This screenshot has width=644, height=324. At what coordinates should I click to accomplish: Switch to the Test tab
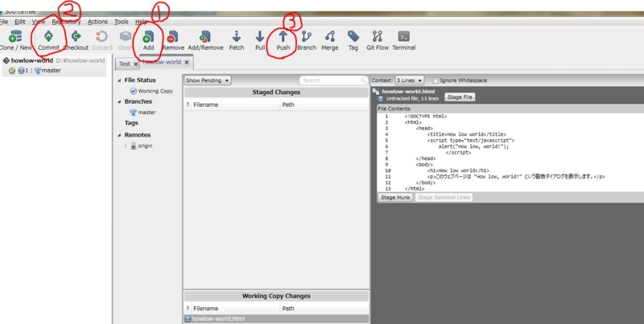point(125,64)
